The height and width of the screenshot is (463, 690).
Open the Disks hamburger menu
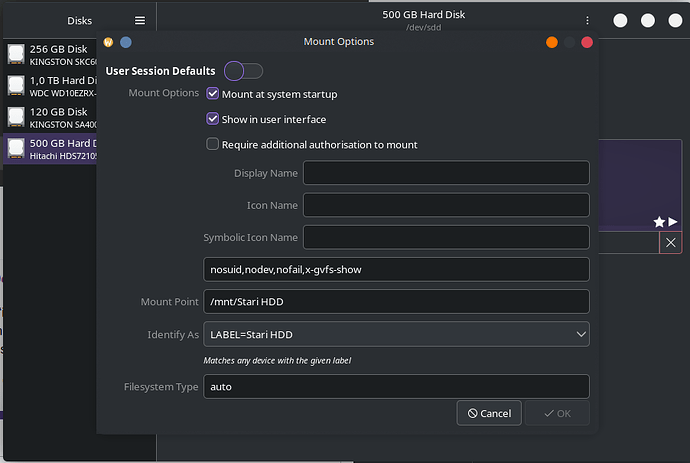[x=140, y=20]
